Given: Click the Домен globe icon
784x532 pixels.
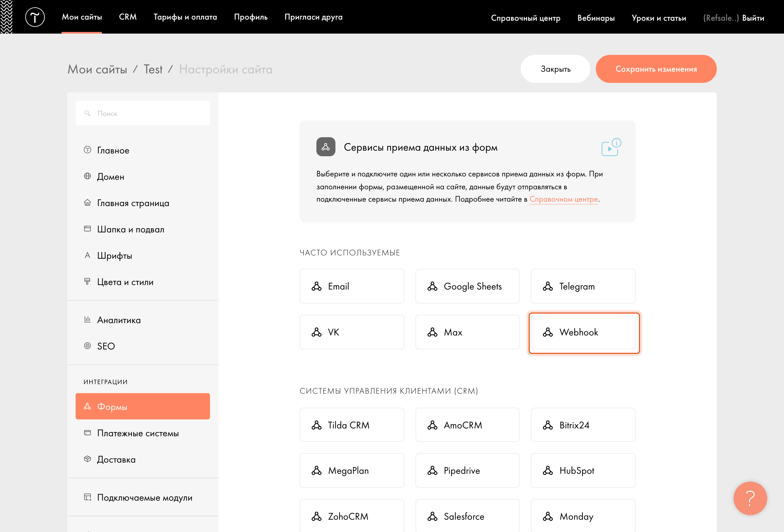Looking at the screenshot, I should tap(87, 176).
